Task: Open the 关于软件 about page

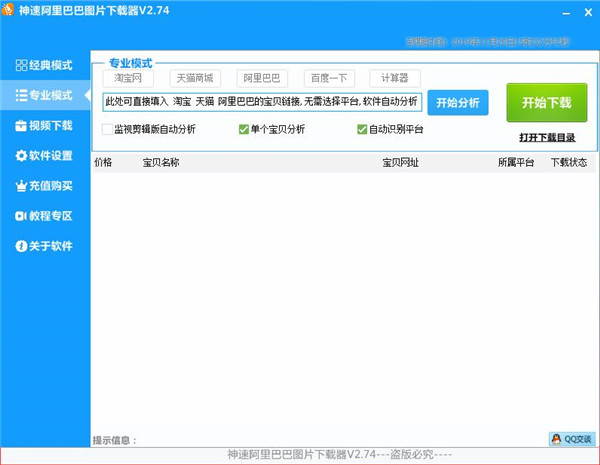Action: coord(45,246)
